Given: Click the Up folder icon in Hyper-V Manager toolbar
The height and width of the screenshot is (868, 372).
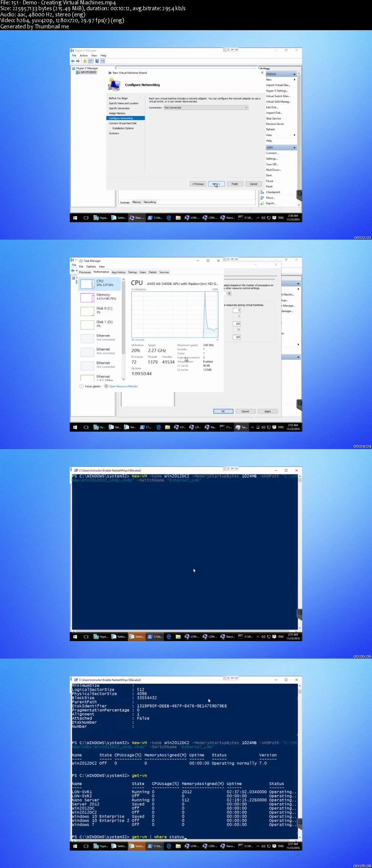Looking at the screenshot, I should (85, 61).
